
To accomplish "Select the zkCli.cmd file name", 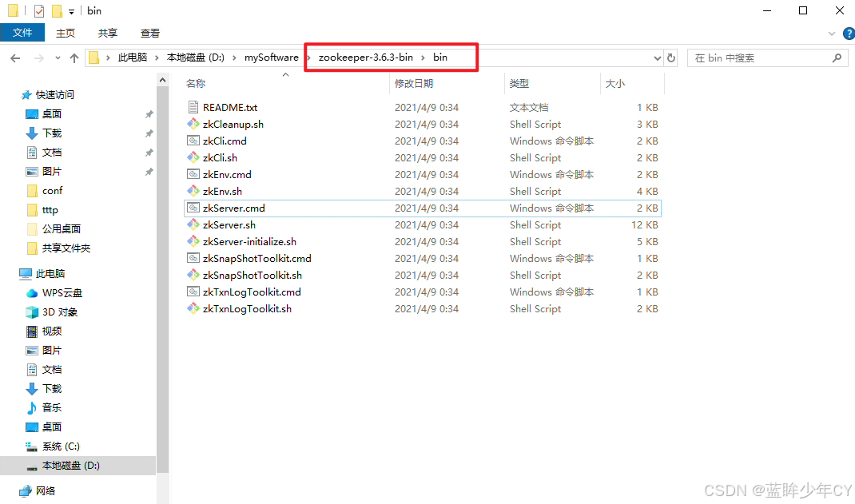I will coord(225,141).
